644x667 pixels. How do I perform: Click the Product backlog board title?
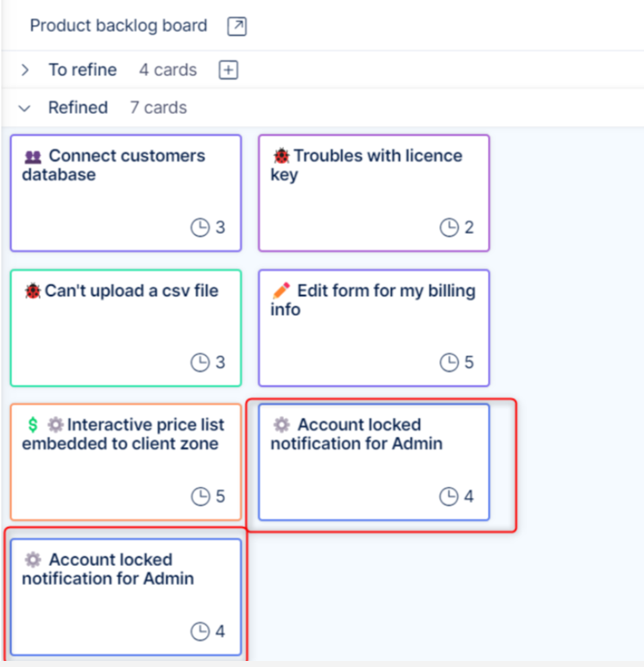[118, 26]
